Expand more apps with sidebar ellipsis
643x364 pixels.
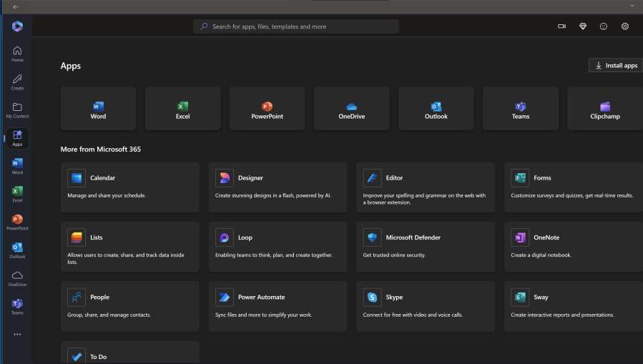click(17, 334)
